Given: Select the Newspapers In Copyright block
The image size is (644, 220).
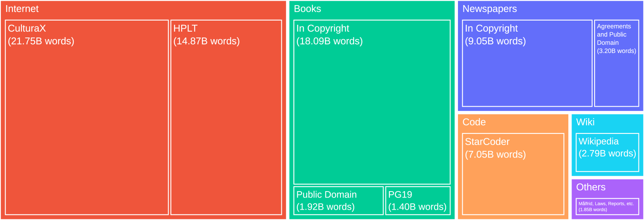Looking at the screenshot, I should tap(527, 71).
